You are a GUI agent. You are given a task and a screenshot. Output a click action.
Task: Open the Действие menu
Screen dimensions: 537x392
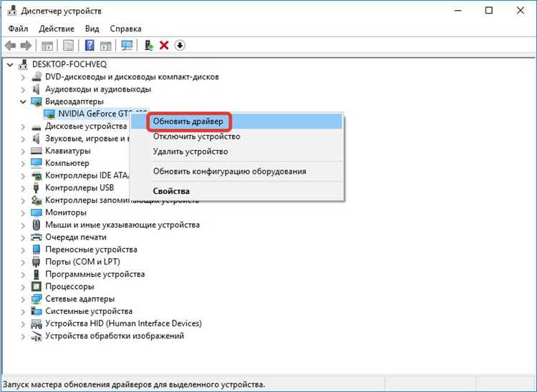57,29
